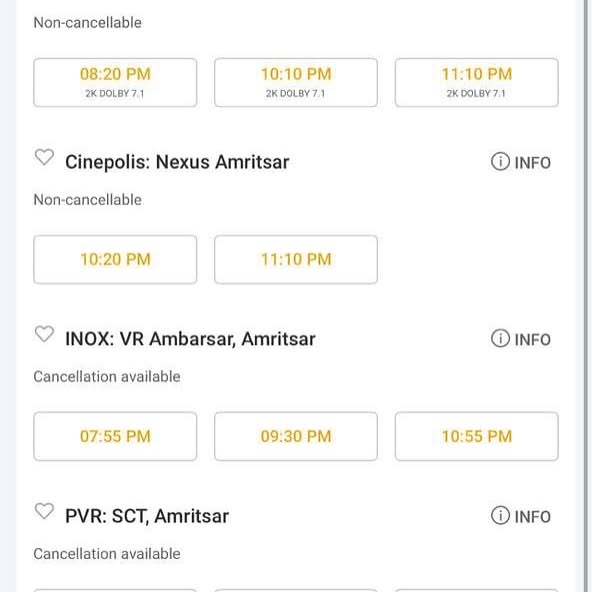The height and width of the screenshot is (592, 592).
Task: Favorite Cinepolis: Nexus Amritsar with heart icon
Action: [44, 157]
